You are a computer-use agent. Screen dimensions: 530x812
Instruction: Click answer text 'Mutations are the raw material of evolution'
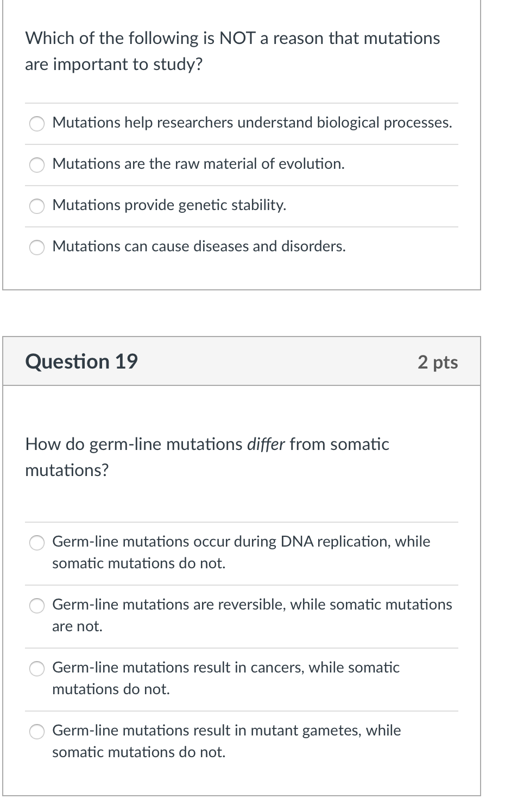[198, 164]
